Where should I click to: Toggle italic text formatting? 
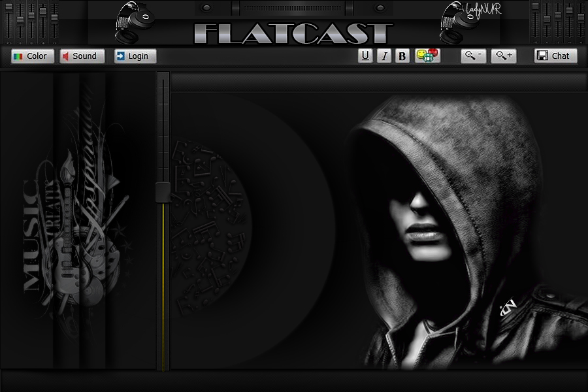tap(384, 56)
